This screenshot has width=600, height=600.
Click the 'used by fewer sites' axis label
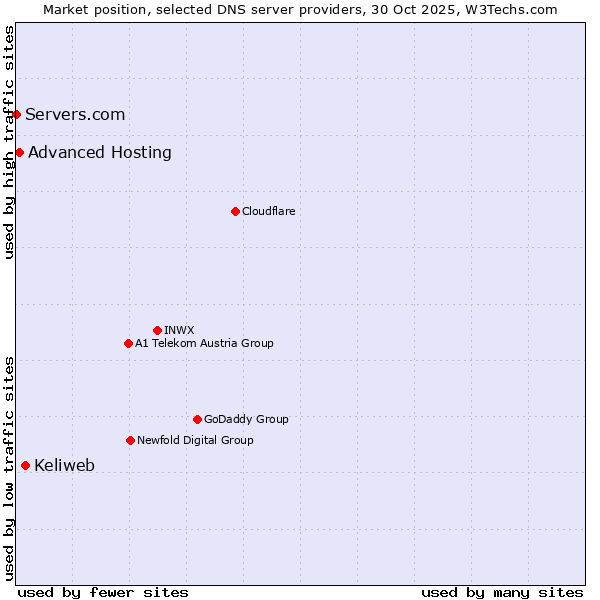point(103,592)
